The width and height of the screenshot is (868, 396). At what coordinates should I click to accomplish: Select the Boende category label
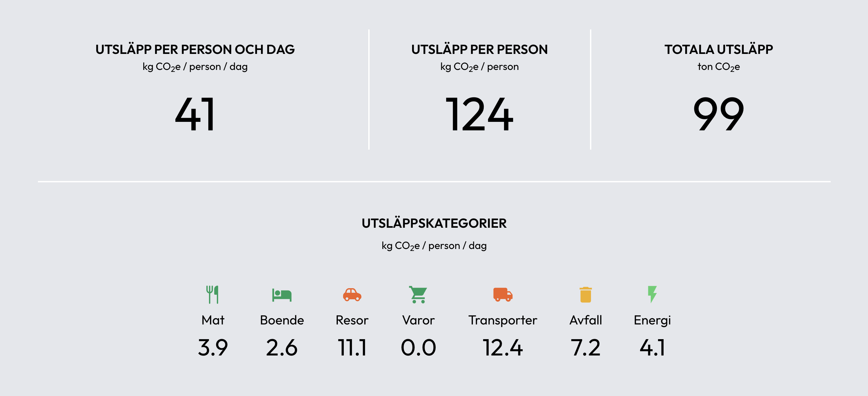(x=282, y=320)
